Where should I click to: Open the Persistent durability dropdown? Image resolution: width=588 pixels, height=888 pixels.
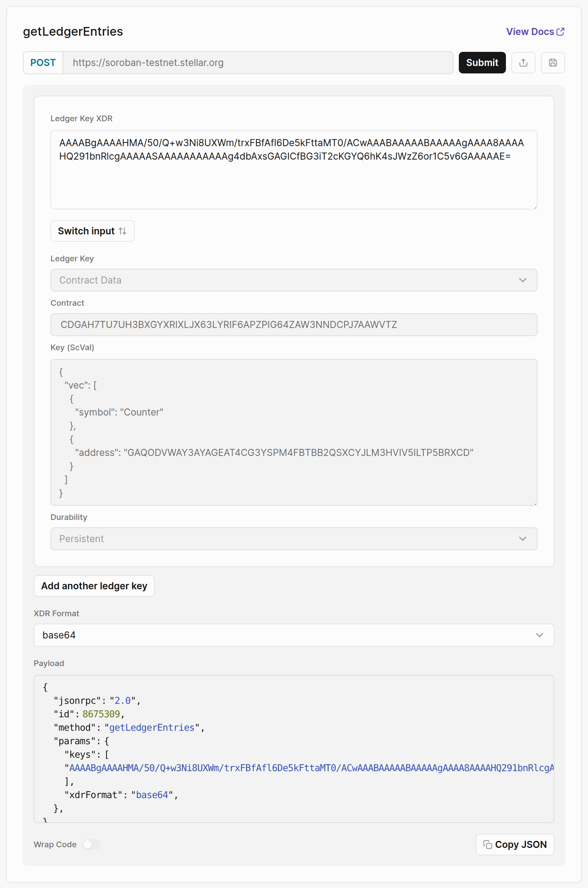(294, 538)
